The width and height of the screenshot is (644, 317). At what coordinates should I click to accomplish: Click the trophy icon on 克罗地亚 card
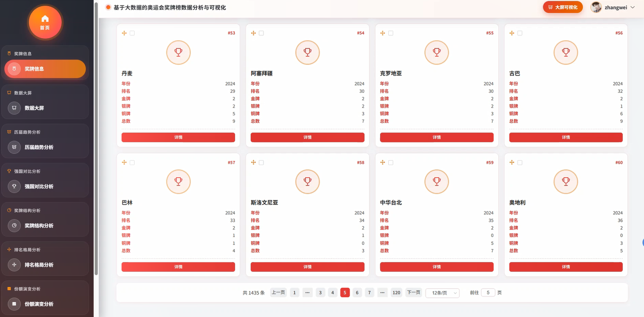[437, 52]
